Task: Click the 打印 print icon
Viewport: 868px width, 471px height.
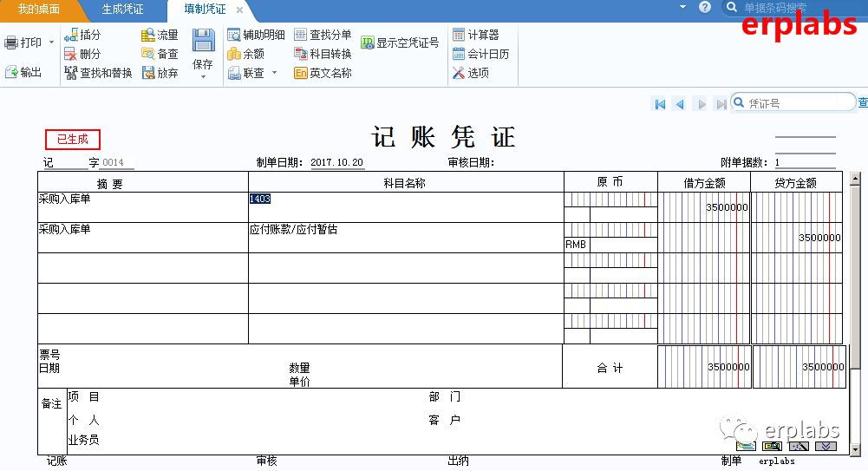Action: 11,43
